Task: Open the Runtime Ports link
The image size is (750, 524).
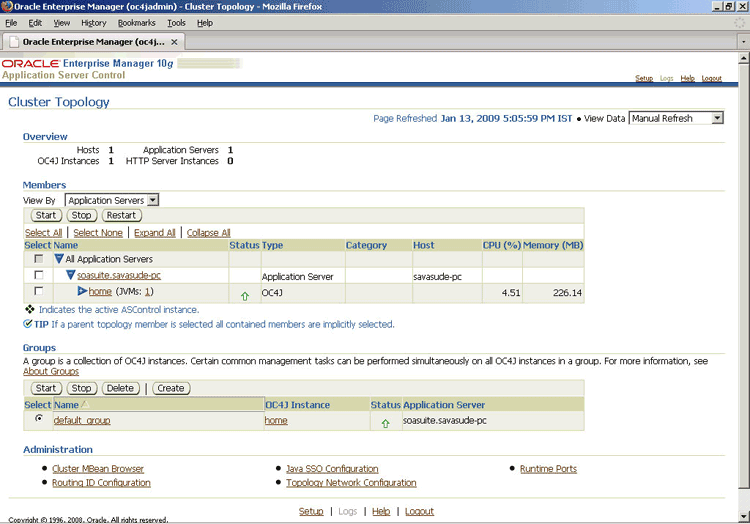Action: (549, 469)
